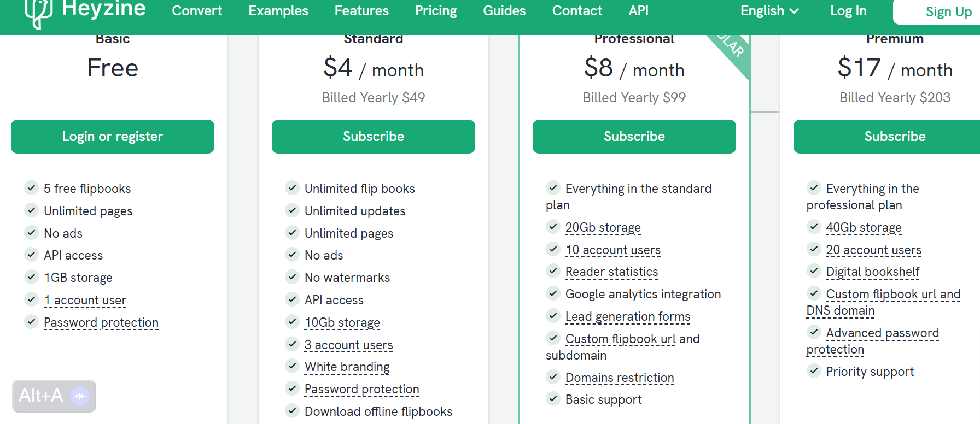Click the Alt+A voice assistant icon
Screen dimensions: 980x424
click(x=80, y=396)
